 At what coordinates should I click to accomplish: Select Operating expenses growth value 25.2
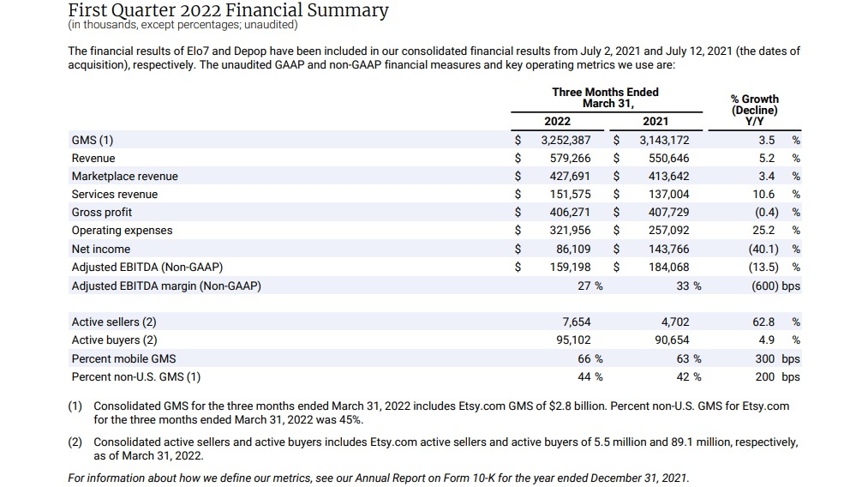(x=763, y=230)
